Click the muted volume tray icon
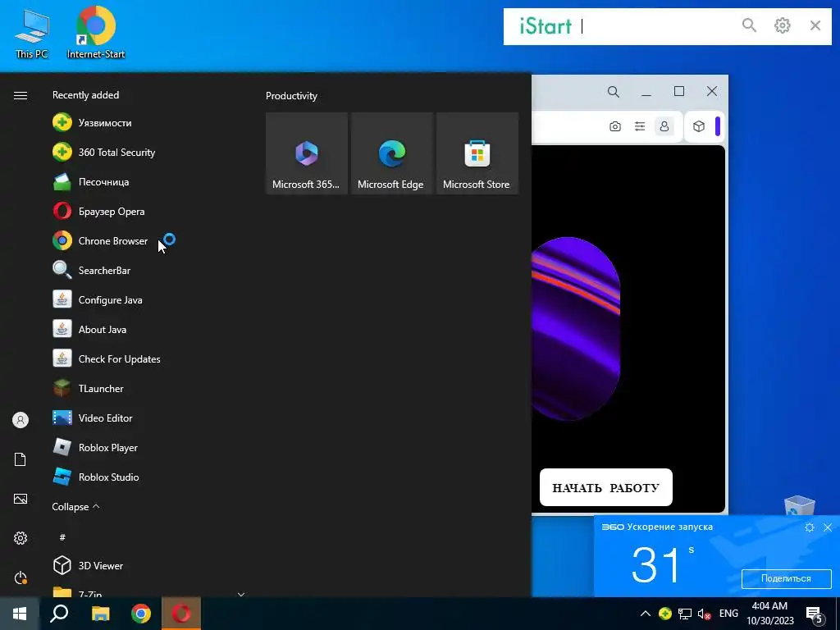840x630 pixels. click(x=704, y=614)
